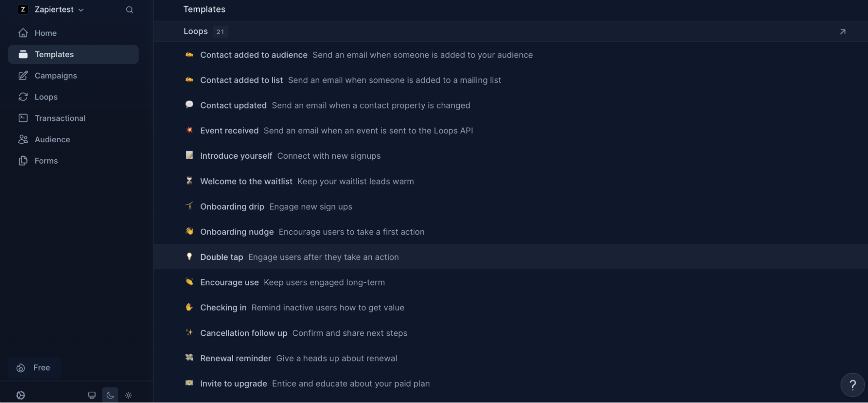Open Loops templates via the arrow link
868x403 pixels.
(x=842, y=32)
